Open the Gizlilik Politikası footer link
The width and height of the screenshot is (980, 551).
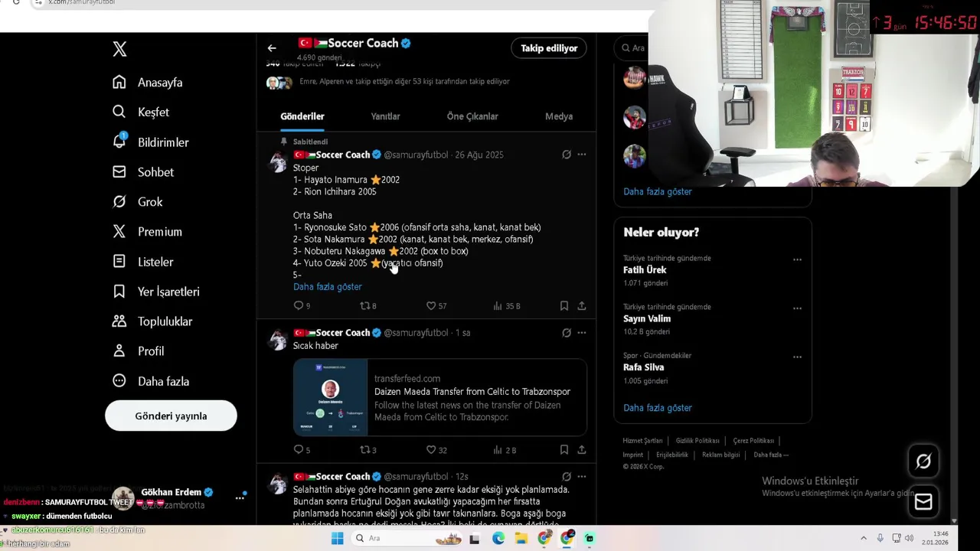697,441
